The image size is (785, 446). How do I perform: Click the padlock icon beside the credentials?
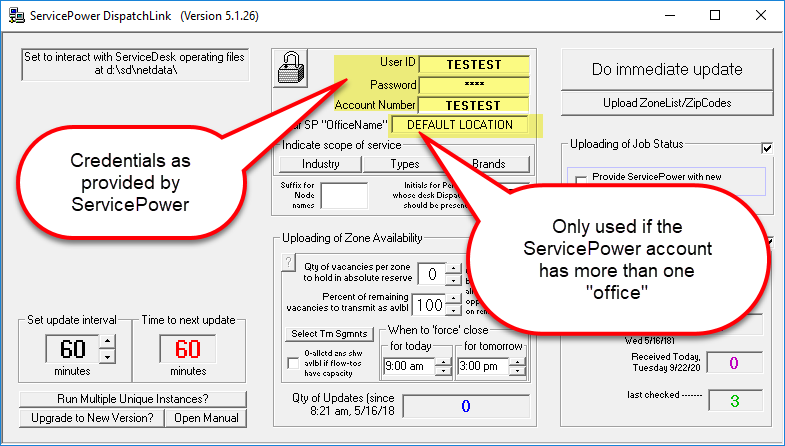click(290, 69)
